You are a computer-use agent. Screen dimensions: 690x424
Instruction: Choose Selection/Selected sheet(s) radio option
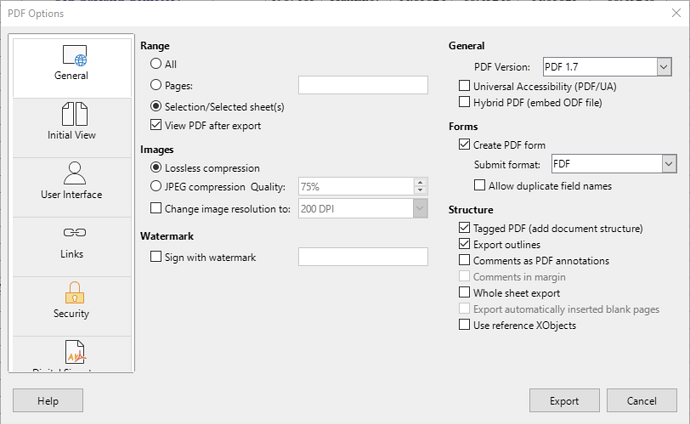click(x=156, y=106)
